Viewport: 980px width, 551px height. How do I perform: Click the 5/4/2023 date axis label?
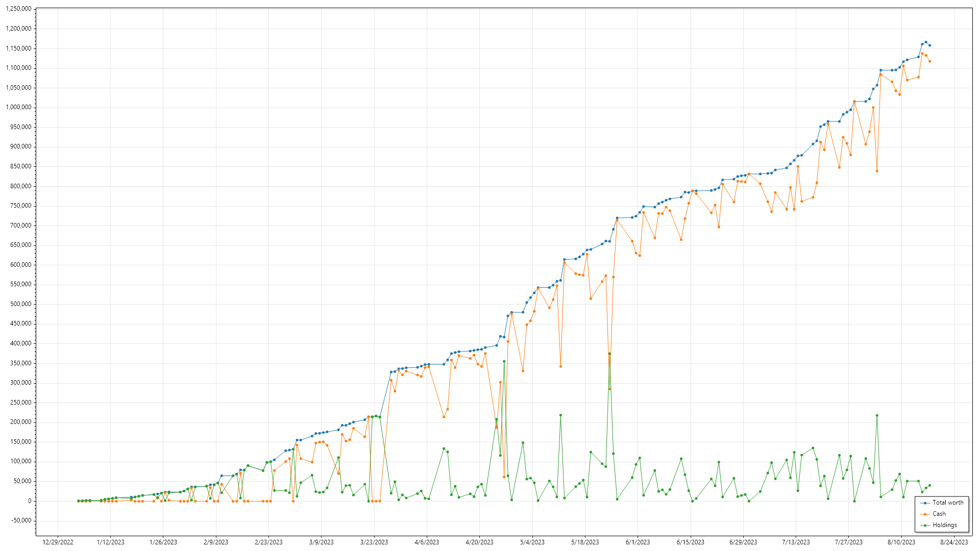[532, 542]
